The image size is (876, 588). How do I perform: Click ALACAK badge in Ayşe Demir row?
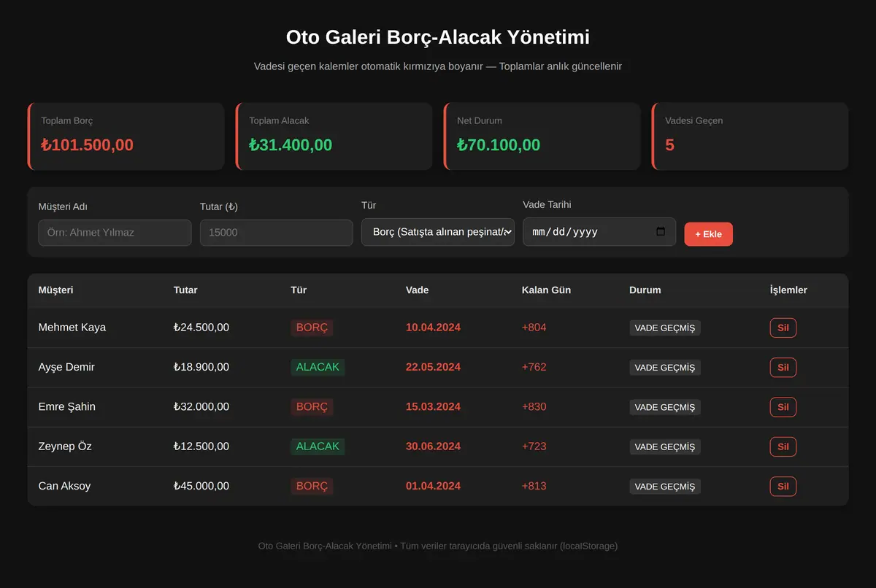(x=318, y=367)
